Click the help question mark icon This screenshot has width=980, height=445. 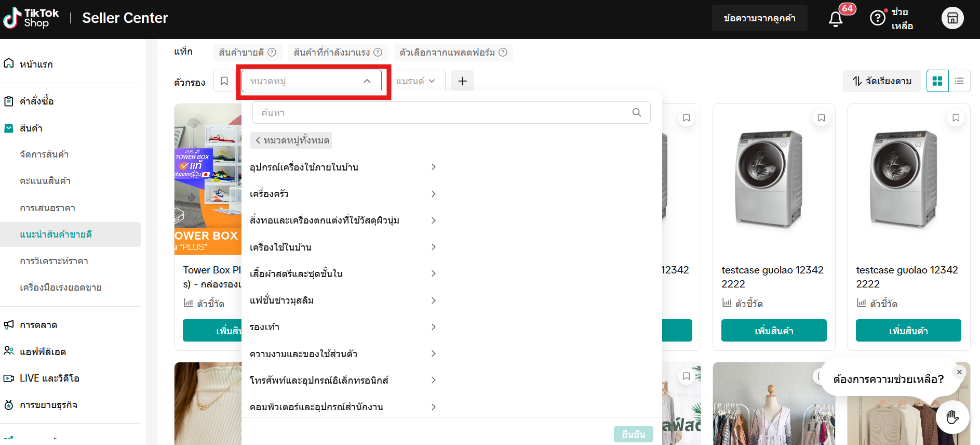point(877,18)
